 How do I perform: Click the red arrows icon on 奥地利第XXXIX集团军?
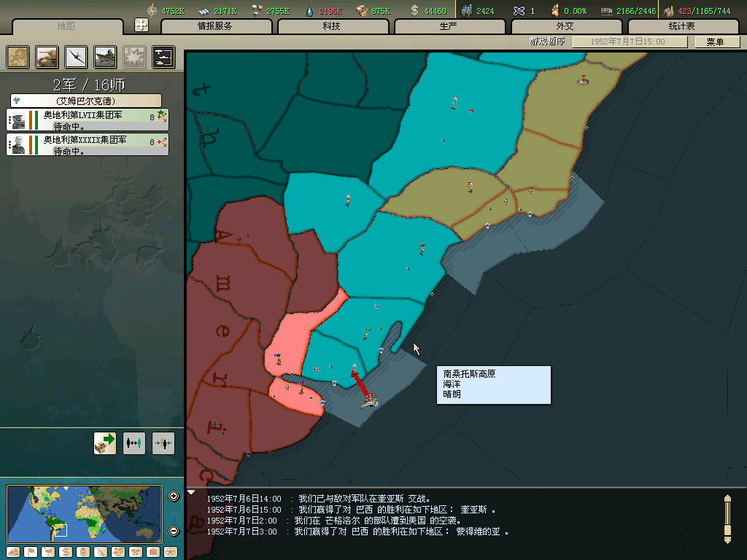(x=162, y=142)
